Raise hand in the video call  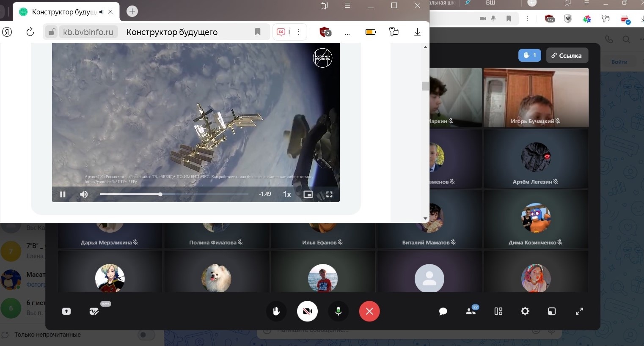click(276, 311)
